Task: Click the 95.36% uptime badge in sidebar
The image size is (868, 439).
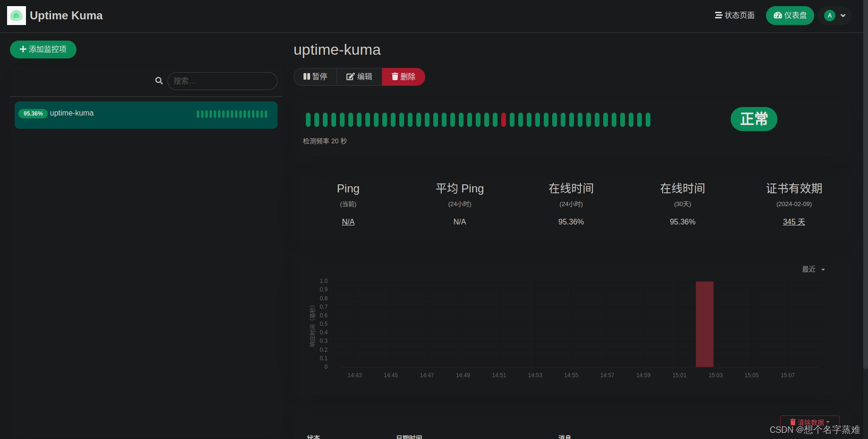Action: (33, 114)
